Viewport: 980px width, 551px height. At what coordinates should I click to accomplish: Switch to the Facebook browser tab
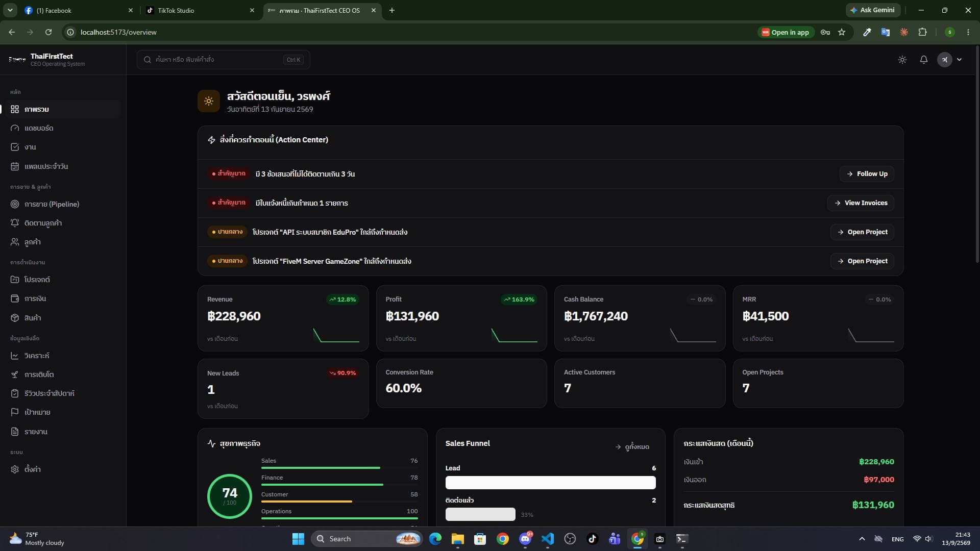[x=78, y=10]
